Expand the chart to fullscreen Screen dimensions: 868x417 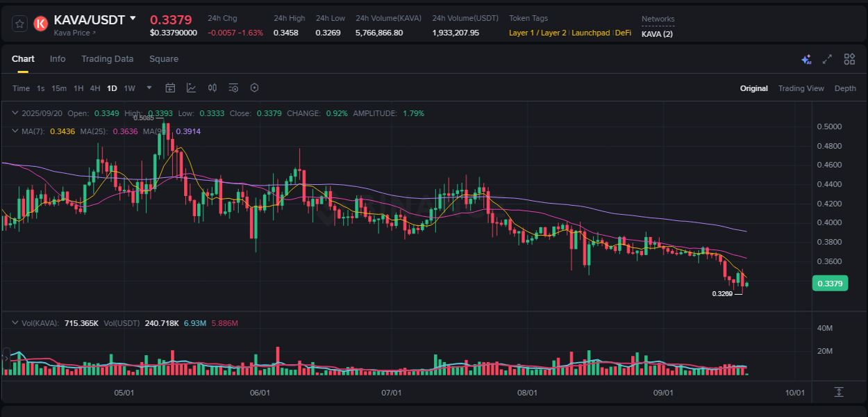click(826, 60)
